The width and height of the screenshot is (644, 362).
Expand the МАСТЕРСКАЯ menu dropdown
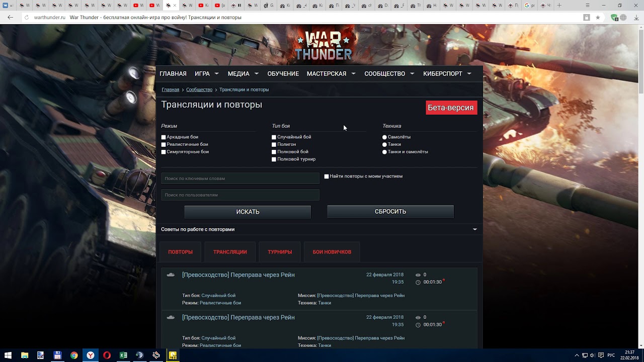coord(353,73)
